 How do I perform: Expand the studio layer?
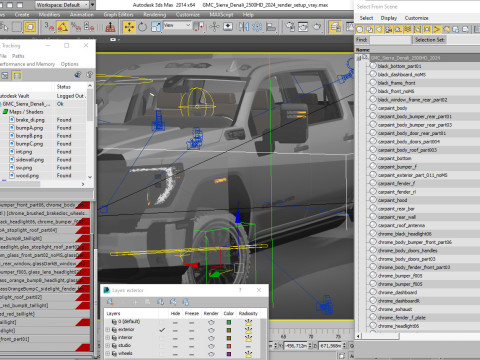tap(108, 346)
